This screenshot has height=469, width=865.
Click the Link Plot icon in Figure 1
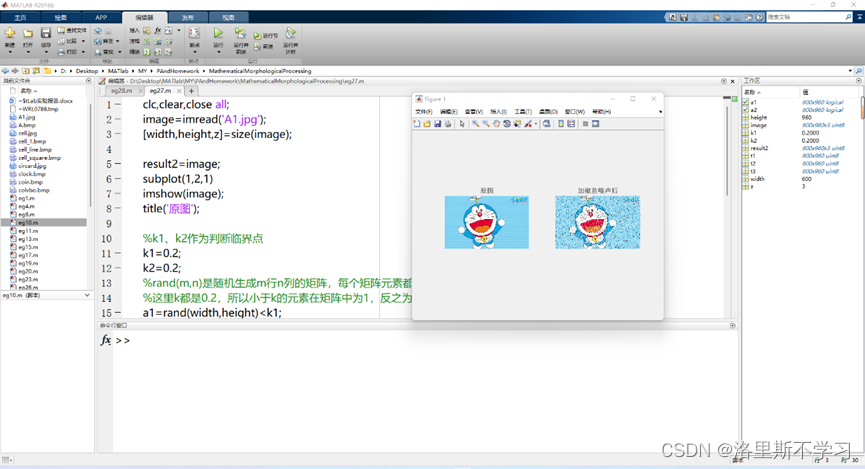(547, 124)
